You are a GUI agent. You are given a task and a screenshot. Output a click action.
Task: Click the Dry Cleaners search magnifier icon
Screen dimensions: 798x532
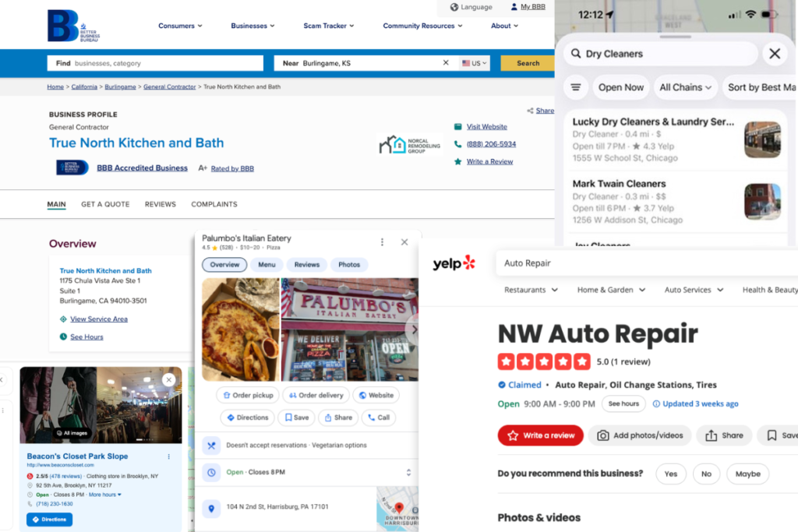pyautogui.click(x=576, y=54)
